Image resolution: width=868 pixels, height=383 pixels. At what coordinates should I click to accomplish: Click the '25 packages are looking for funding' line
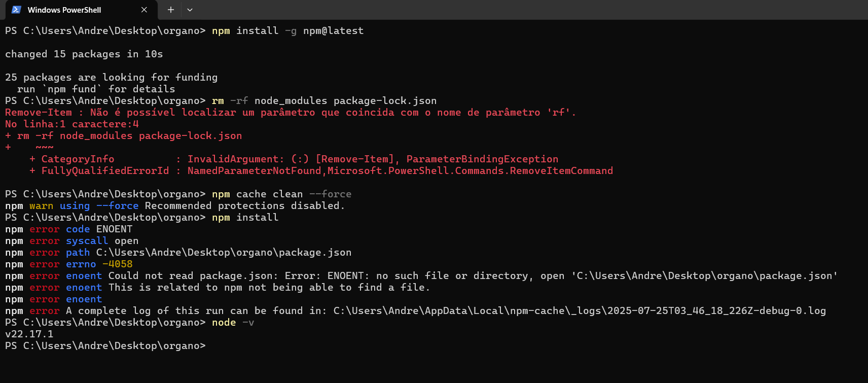tap(112, 78)
